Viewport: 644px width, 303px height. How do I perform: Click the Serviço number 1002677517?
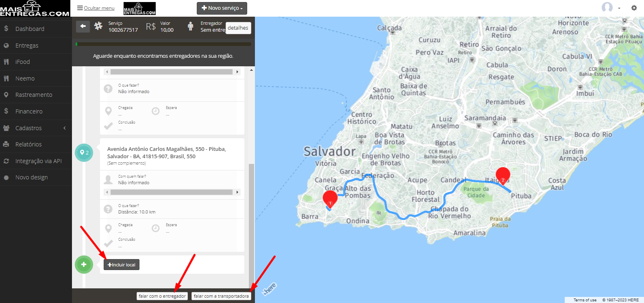pos(123,30)
